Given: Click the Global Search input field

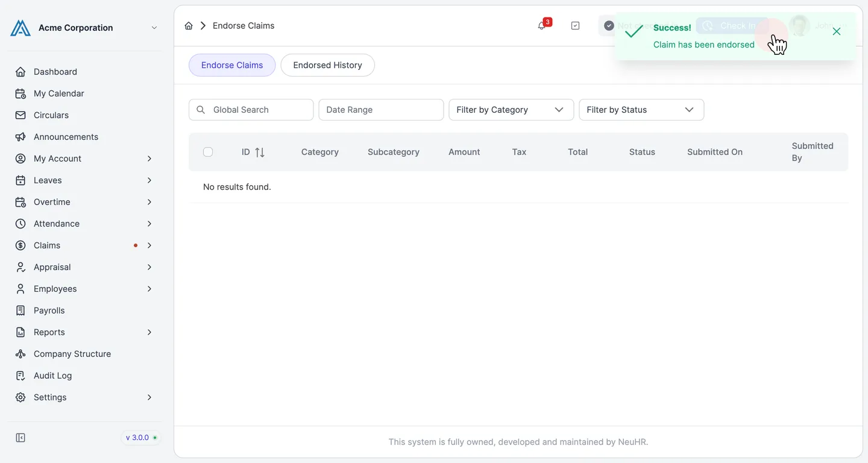Looking at the screenshot, I should pos(251,110).
